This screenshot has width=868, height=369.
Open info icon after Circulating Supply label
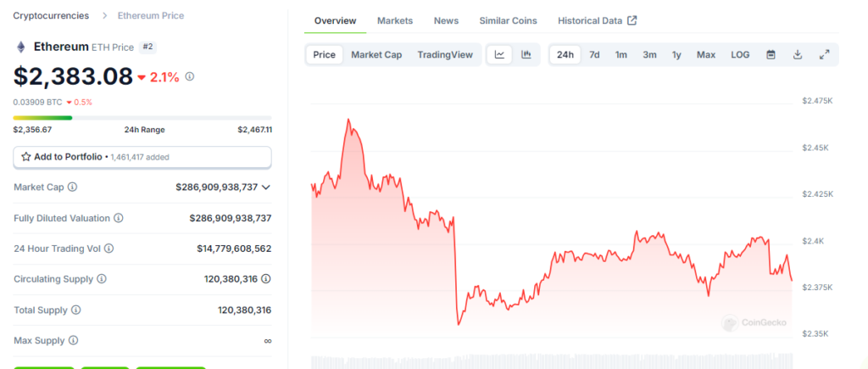point(102,279)
